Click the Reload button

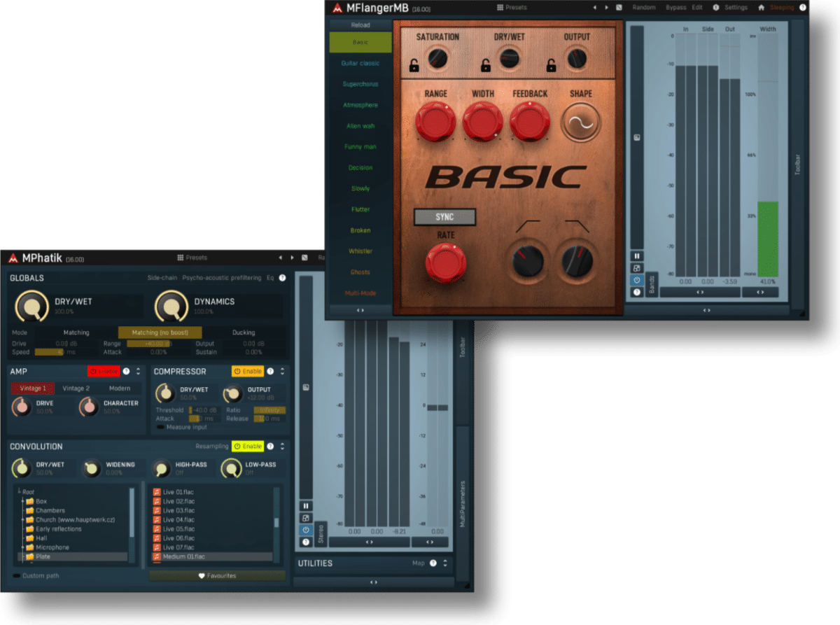[360, 25]
